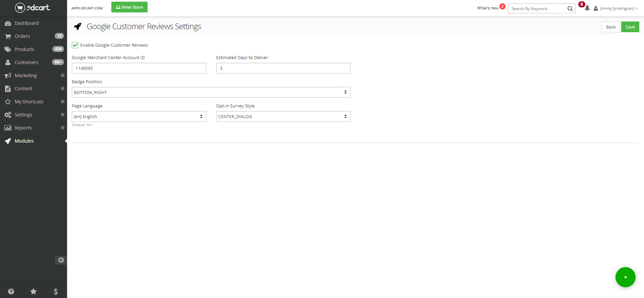Click the dollar sign billing icon
This screenshot has width=644, height=298.
56,291
